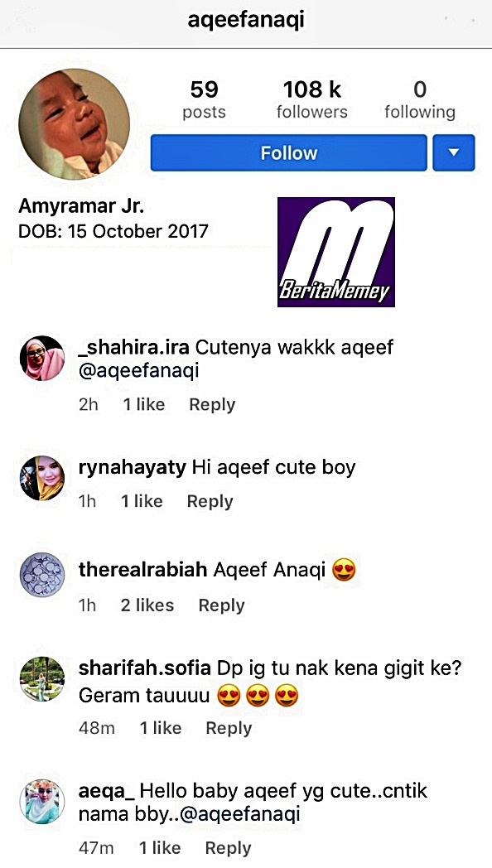This screenshot has width=492, height=868.
Task: Expand the dropdown arrow beside Follow
Action: (454, 152)
